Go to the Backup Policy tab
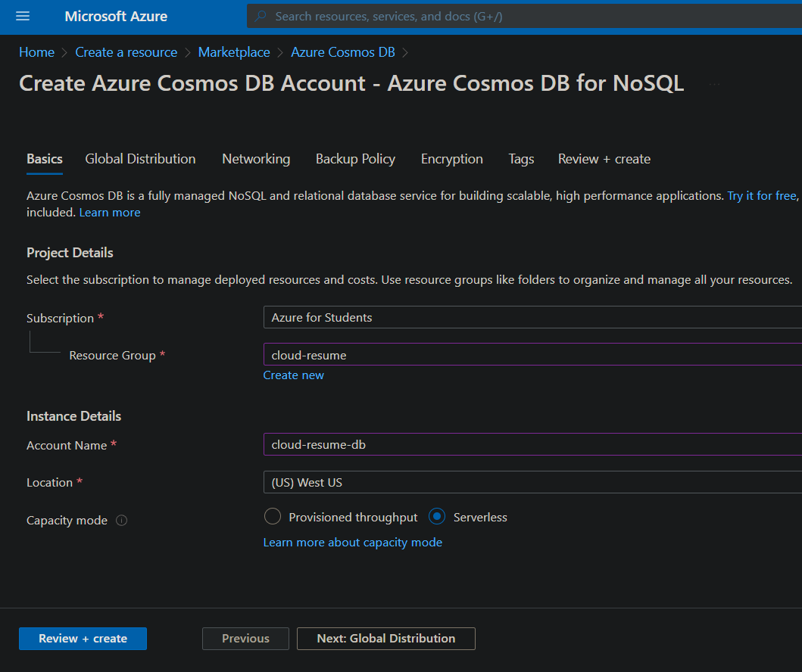The width and height of the screenshot is (802, 672). (355, 159)
